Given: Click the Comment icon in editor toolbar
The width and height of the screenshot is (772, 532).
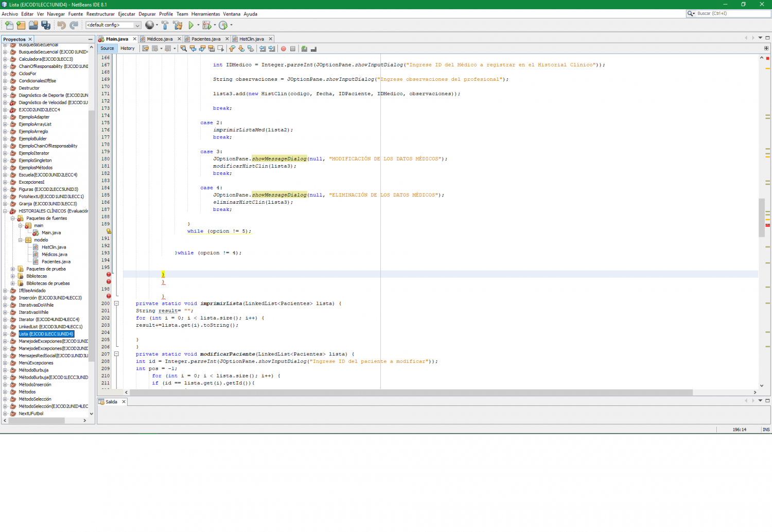Looking at the screenshot, I should [304, 48].
